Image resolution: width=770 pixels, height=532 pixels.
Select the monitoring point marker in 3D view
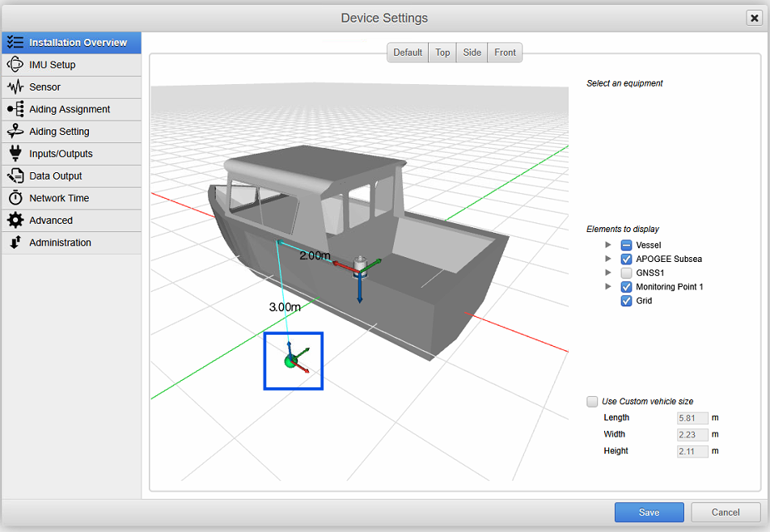pos(292,361)
